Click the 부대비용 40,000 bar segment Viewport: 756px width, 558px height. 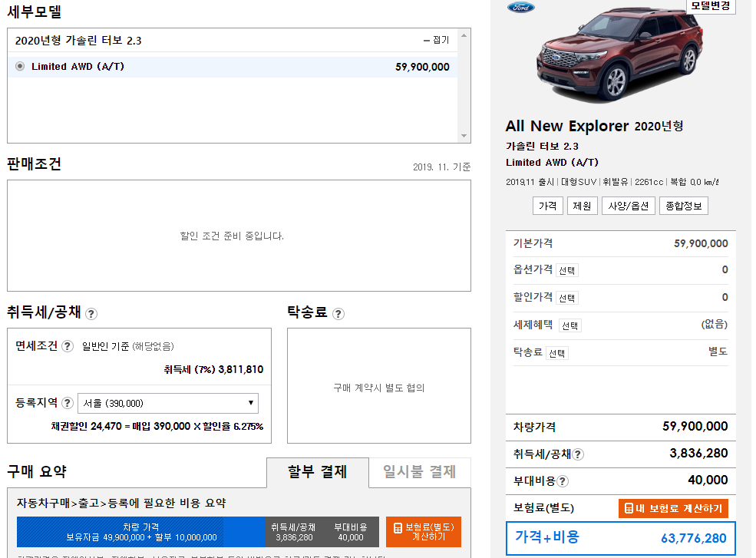point(351,532)
